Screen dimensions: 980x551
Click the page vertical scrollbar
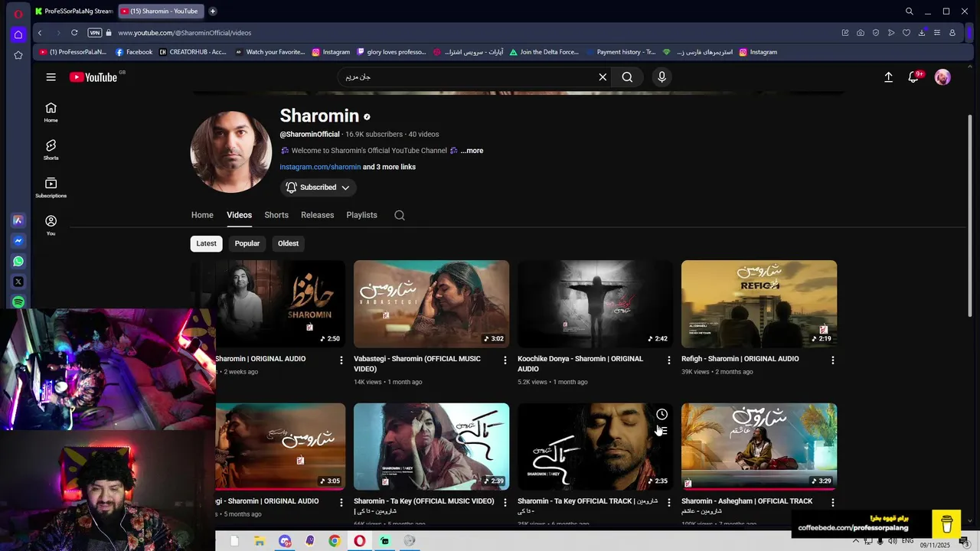pyautogui.click(x=970, y=214)
